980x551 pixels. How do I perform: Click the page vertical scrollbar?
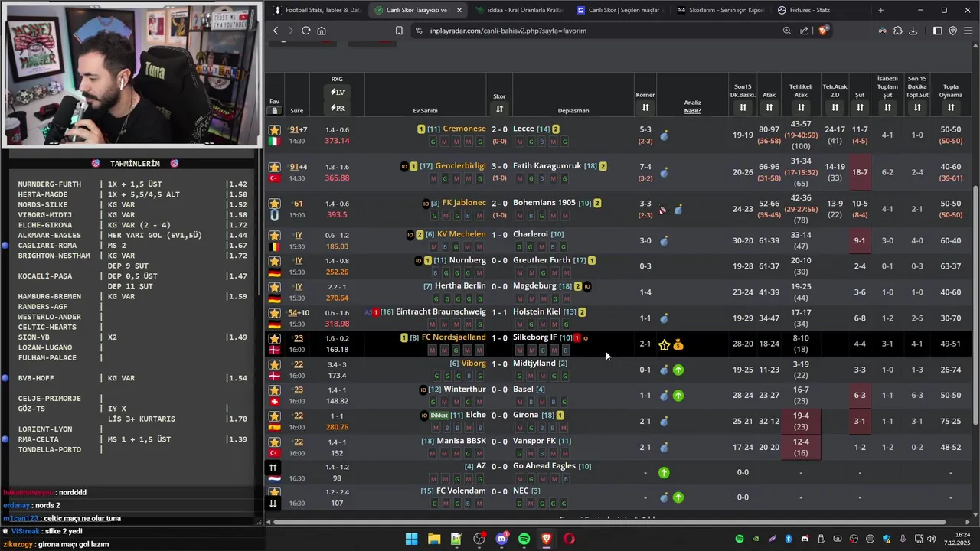point(975,306)
